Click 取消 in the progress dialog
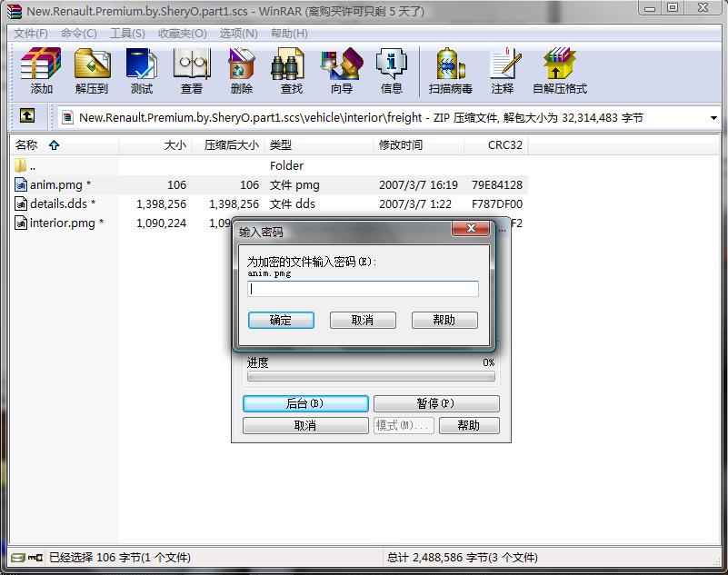Viewport: 728px width, 575px height. [x=305, y=425]
